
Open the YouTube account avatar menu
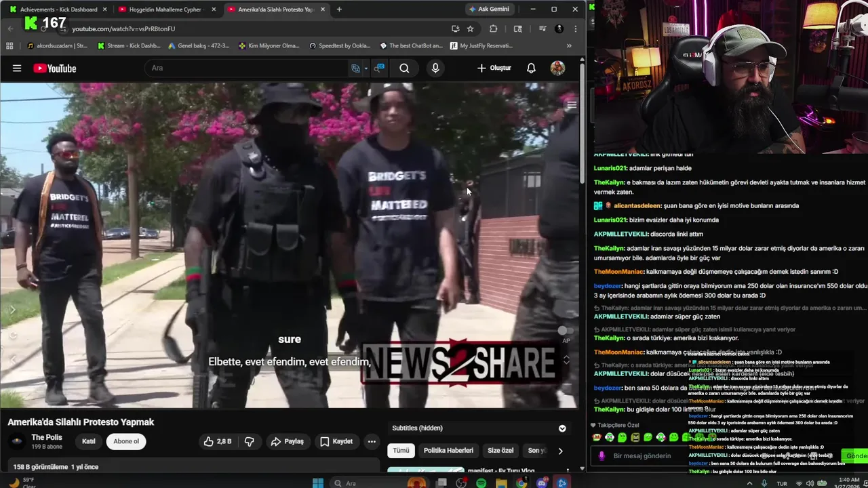(x=557, y=68)
